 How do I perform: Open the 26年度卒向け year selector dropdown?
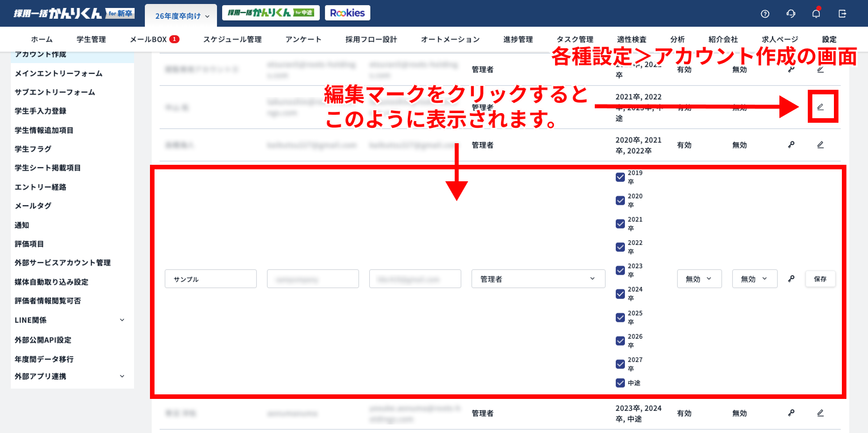181,16
